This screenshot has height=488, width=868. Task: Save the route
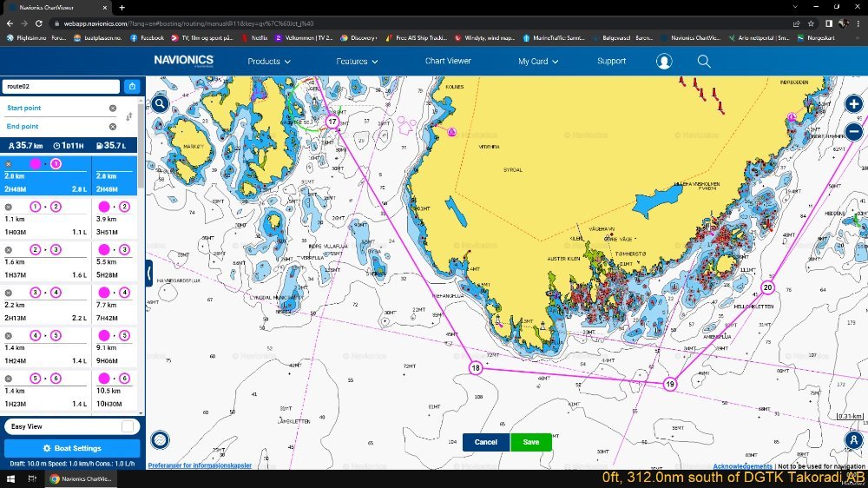531,442
